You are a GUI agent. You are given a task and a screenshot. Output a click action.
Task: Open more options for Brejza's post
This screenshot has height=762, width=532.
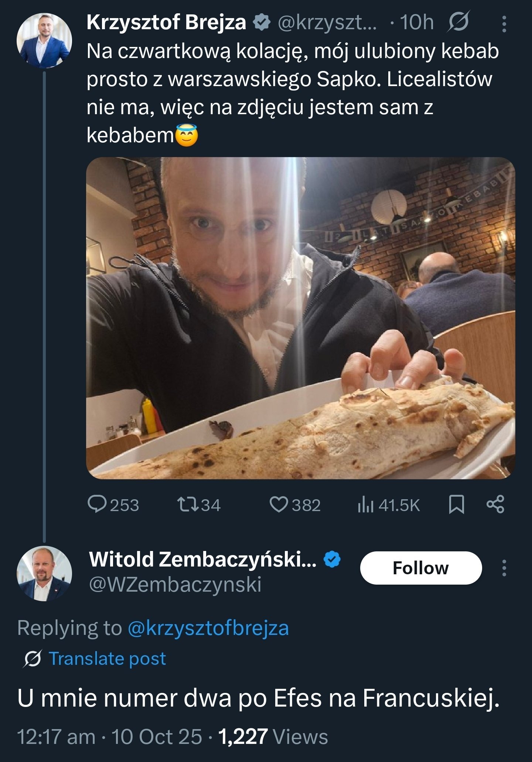[x=504, y=24]
